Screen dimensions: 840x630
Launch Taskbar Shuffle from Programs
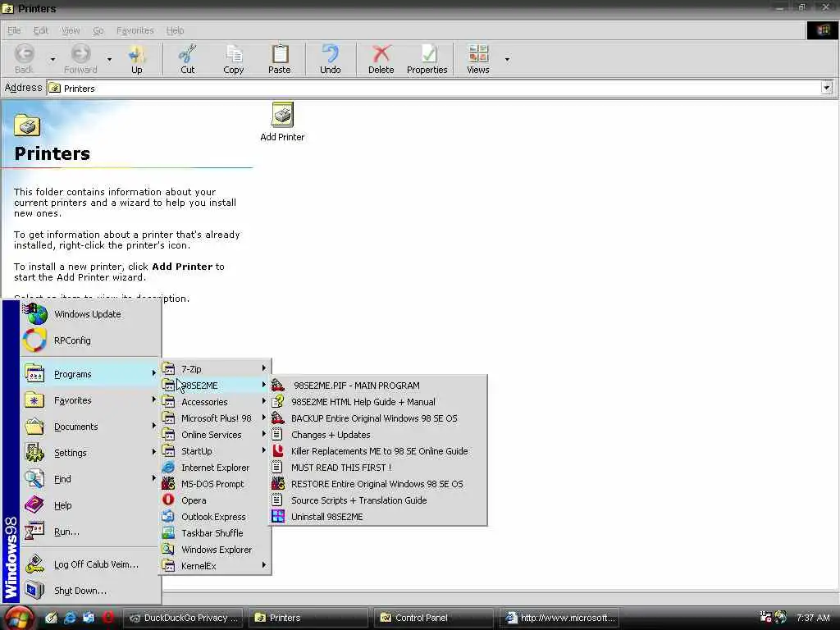point(216,533)
